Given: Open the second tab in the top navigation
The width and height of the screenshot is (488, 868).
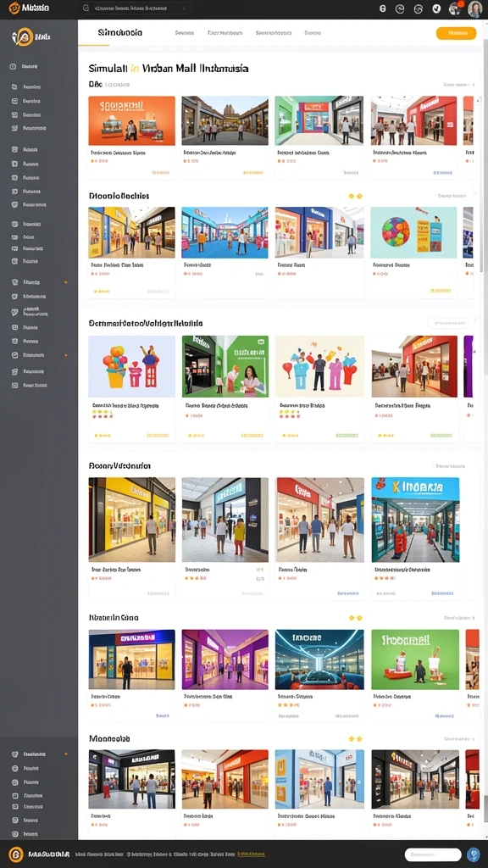Looking at the screenshot, I should pos(184,33).
